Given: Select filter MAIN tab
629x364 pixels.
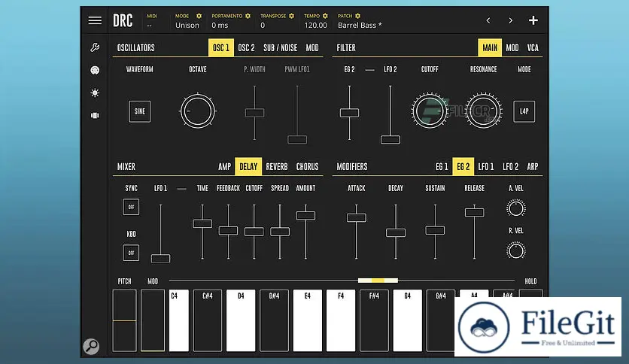Looking at the screenshot, I should pyautogui.click(x=490, y=47).
